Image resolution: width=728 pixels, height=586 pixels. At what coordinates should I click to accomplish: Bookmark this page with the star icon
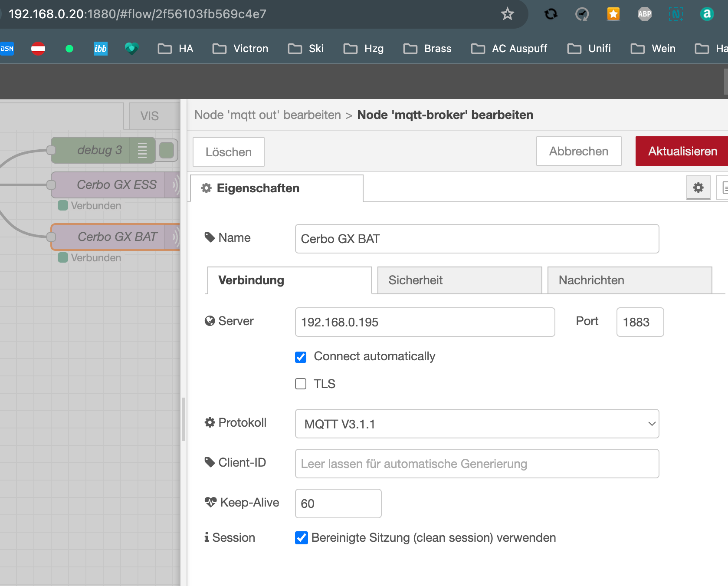pos(507,14)
